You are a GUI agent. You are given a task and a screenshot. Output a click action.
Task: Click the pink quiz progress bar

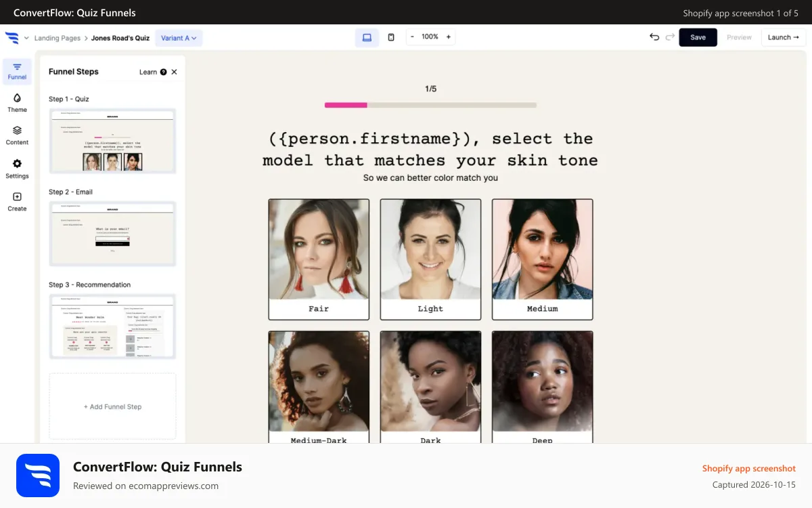(x=346, y=105)
